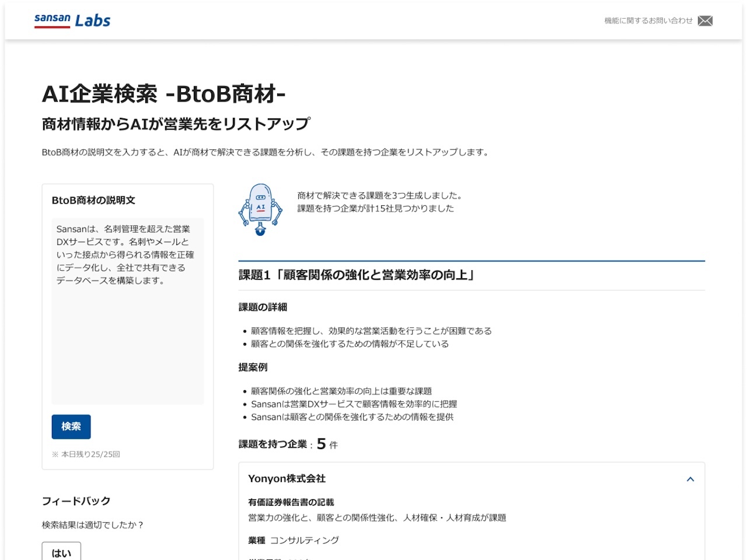The width and height of the screenshot is (747, 560).
Task: Click the remaining count text 本日残り25/25回
Action: (86, 454)
